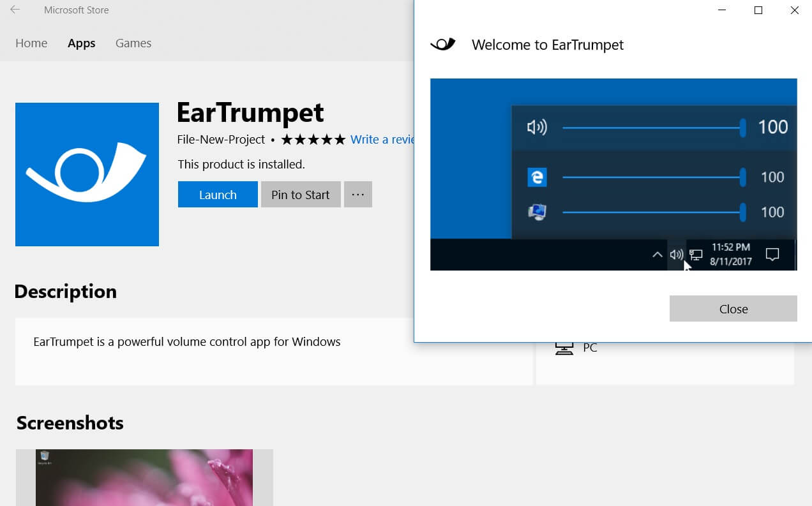Open the Write a review link

point(382,139)
